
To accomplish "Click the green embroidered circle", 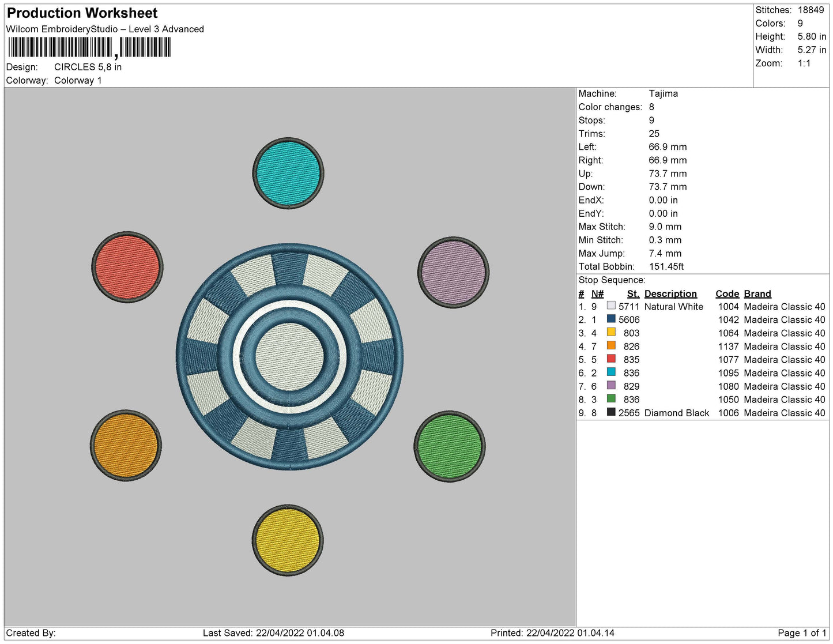I will point(450,446).
